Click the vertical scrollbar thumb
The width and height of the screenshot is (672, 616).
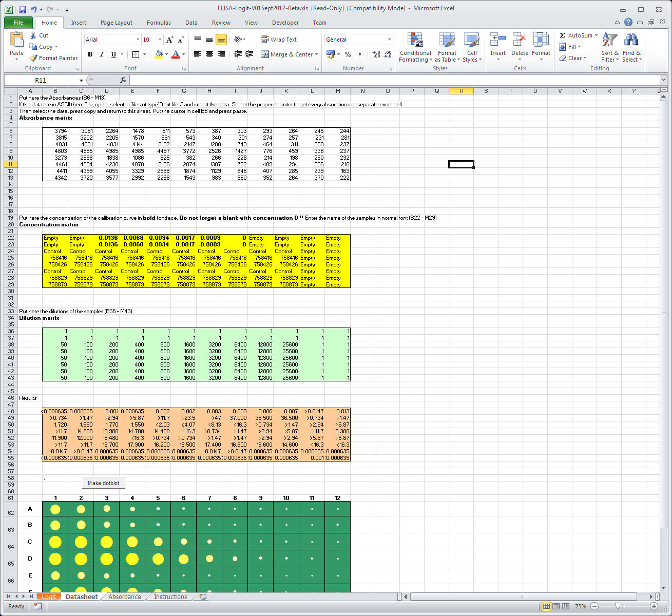coord(664,315)
